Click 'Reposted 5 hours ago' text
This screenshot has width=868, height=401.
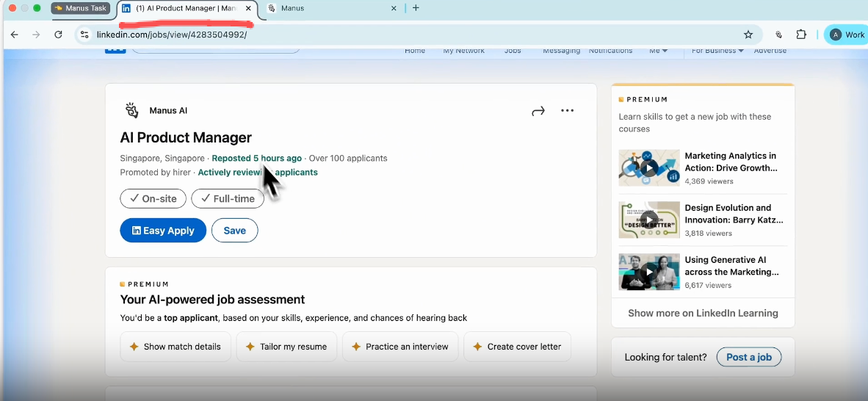point(257,158)
